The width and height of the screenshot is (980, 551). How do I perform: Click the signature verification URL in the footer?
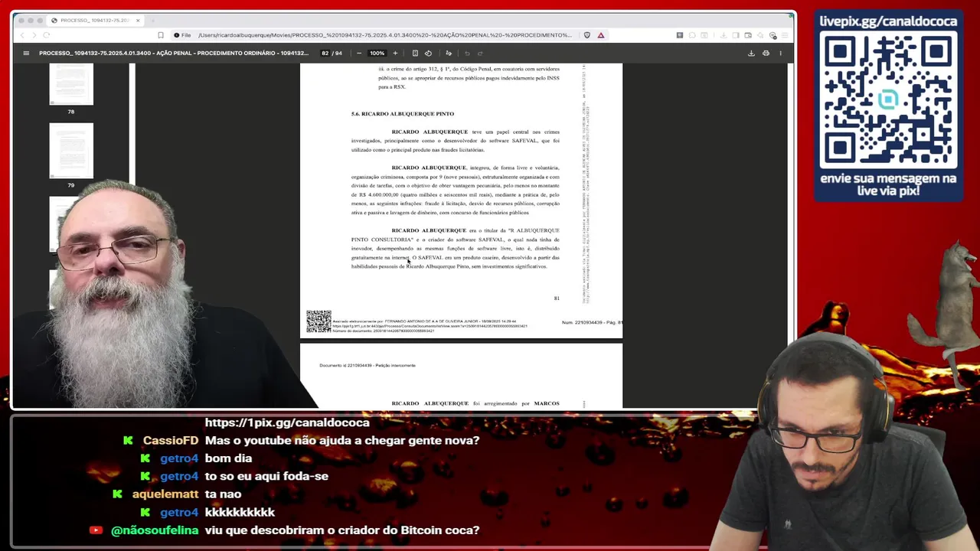point(430,326)
